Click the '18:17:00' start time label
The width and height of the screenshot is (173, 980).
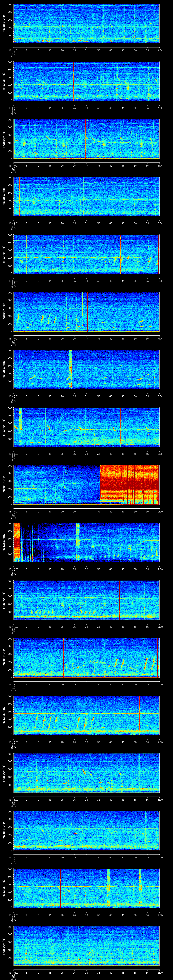click(13, 972)
